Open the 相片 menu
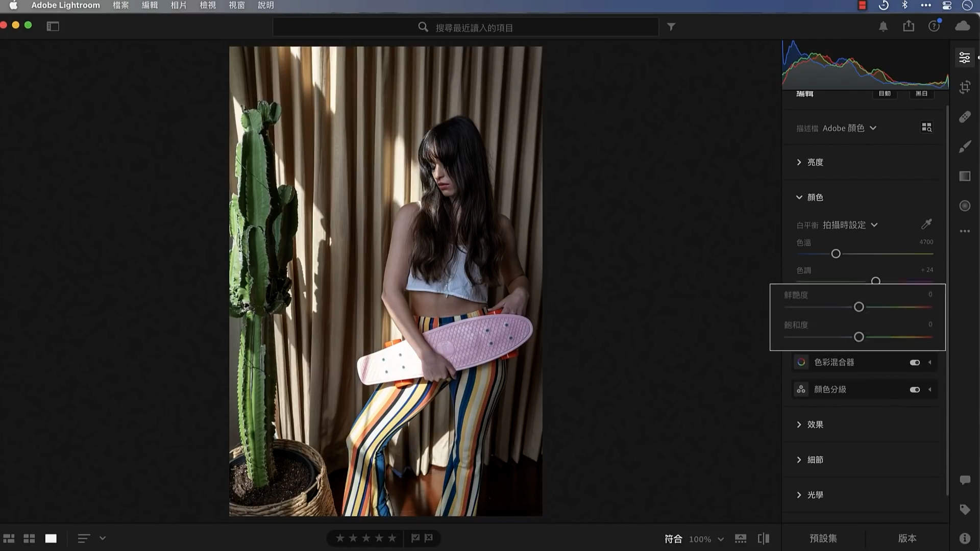Image resolution: width=980 pixels, height=551 pixels. (178, 6)
